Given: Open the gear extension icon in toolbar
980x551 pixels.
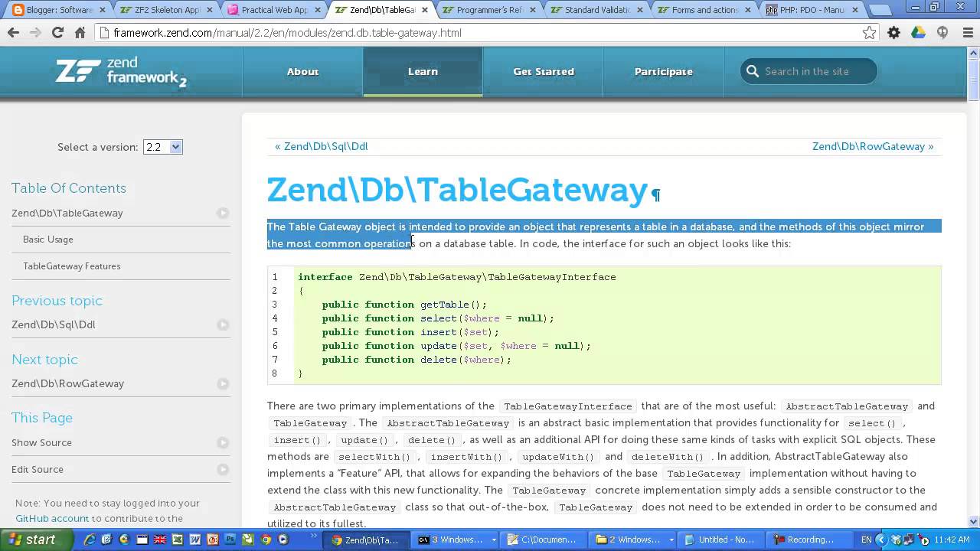Looking at the screenshot, I should point(893,33).
